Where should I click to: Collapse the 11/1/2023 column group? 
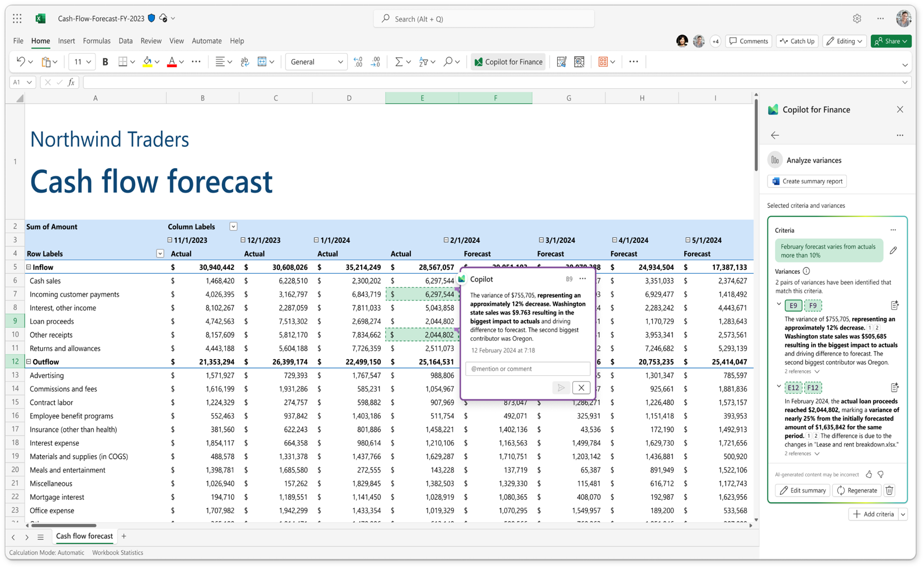[x=169, y=240]
